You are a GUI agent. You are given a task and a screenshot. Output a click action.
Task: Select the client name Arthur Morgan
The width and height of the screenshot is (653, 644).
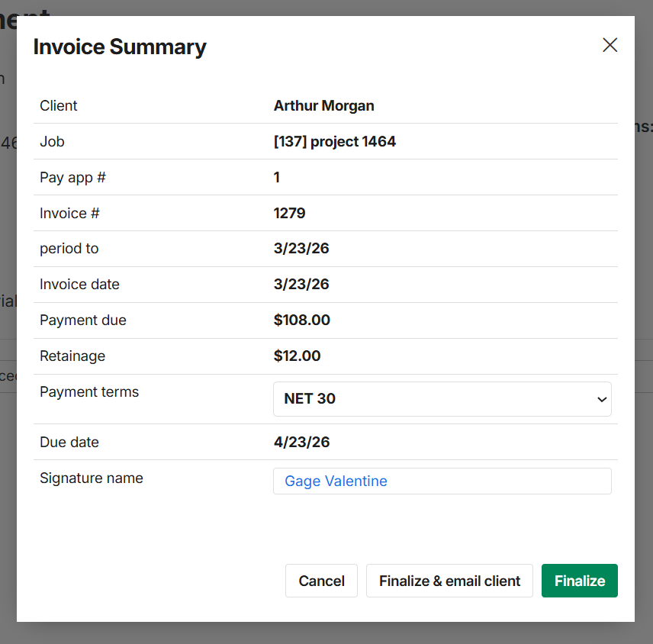[323, 106]
